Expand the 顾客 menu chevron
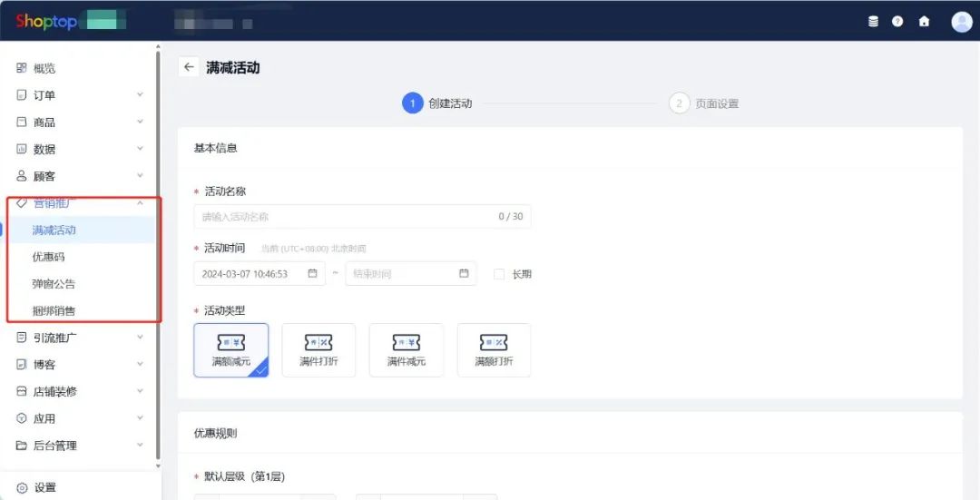 [140, 175]
